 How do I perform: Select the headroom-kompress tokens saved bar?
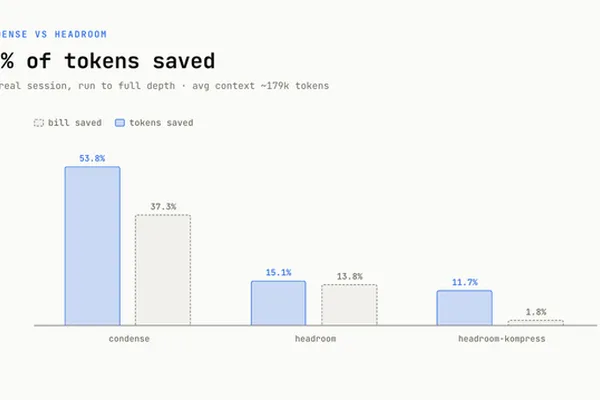tap(465, 308)
